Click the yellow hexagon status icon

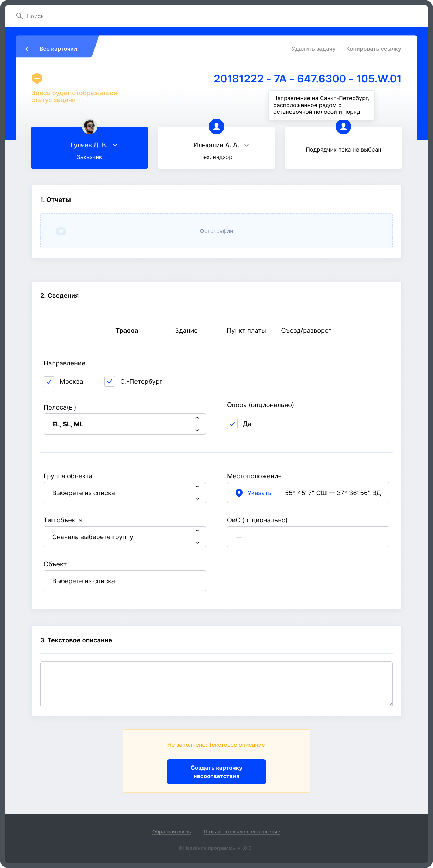click(37, 78)
